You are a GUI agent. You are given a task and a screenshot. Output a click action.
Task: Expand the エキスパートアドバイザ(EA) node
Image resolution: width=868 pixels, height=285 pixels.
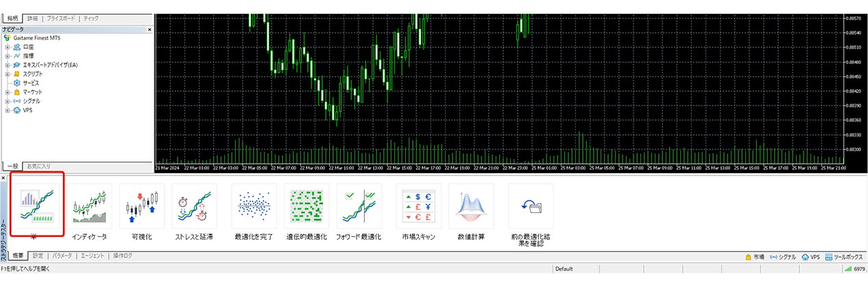7,65
